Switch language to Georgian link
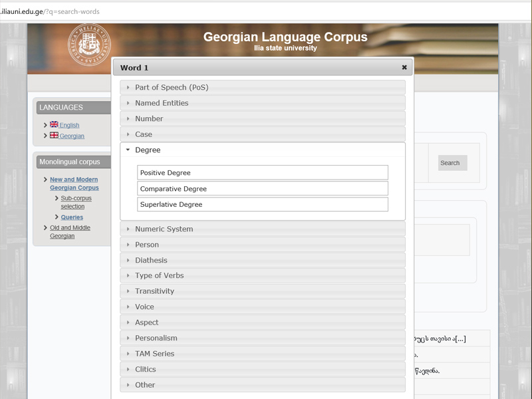532x399 pixels. [x=72, y=136]
